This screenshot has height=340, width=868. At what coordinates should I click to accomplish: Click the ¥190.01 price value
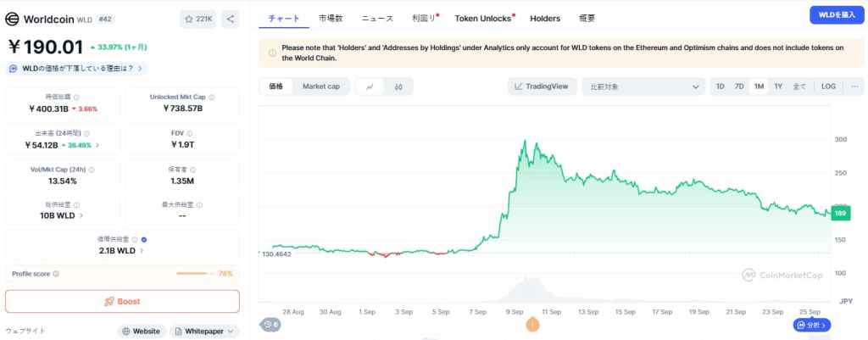click(46, 47)
